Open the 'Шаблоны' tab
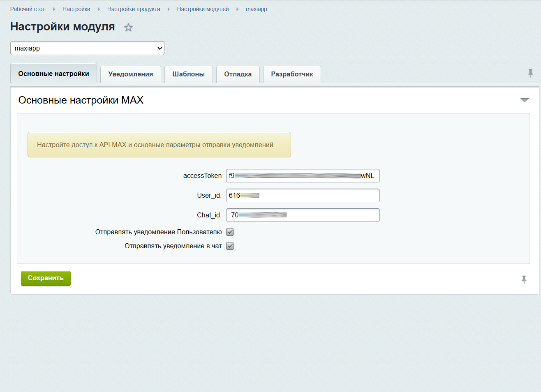Viewport: 541px width, 392px height. point(188,74)
